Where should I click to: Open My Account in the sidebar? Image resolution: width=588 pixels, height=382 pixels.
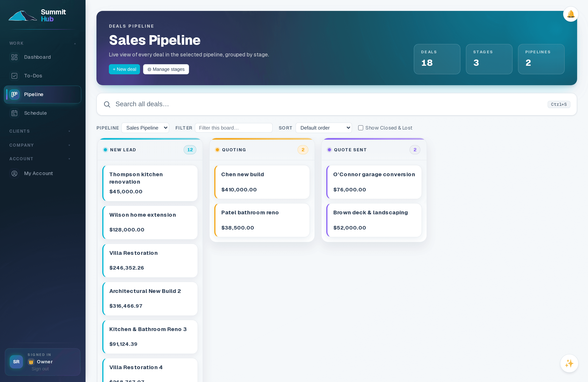point(43,173)
